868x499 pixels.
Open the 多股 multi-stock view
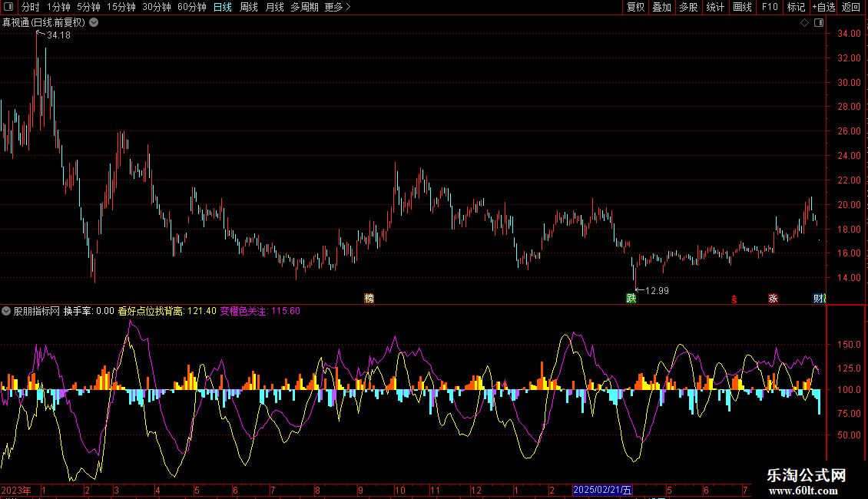689,7
